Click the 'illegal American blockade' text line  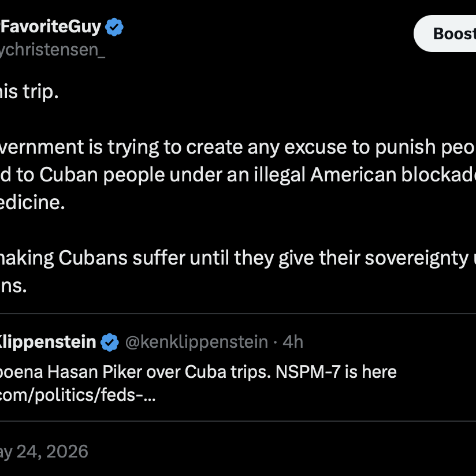[238, 175]
